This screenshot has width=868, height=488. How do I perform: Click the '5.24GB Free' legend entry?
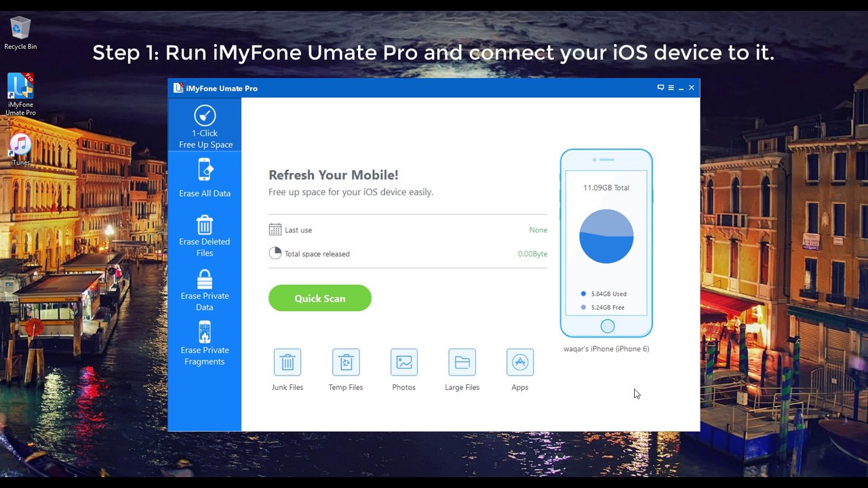pyautogui.click(x=603, y=308)
